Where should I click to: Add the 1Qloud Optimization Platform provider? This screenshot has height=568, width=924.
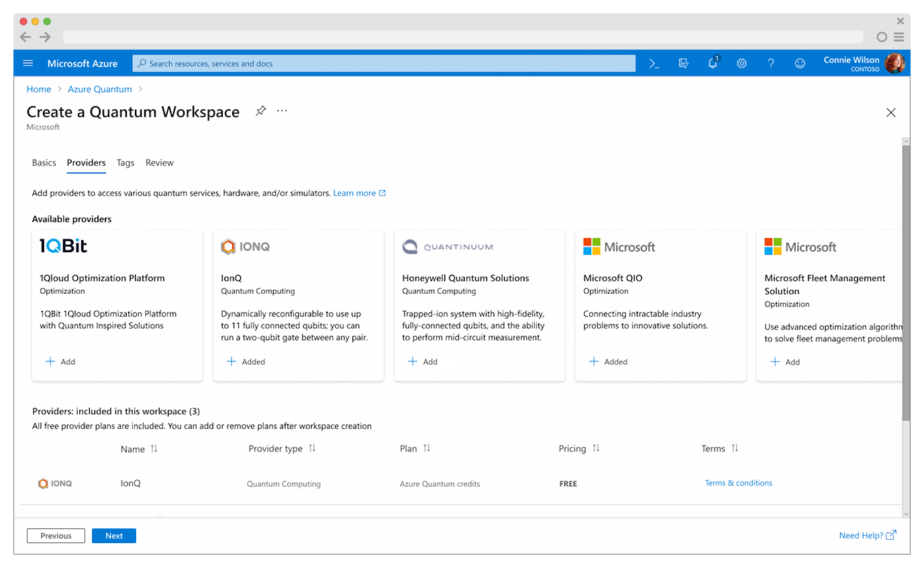[x=60, y=361]
